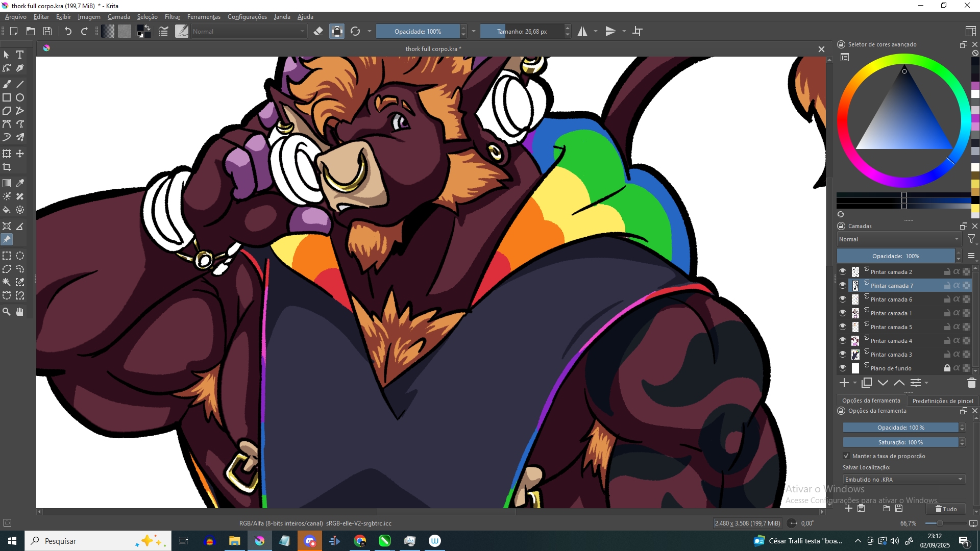Delete layer with the trash icon
This screenshot has height=551, width=980.
pyautogui.click(x=971, y=383)
